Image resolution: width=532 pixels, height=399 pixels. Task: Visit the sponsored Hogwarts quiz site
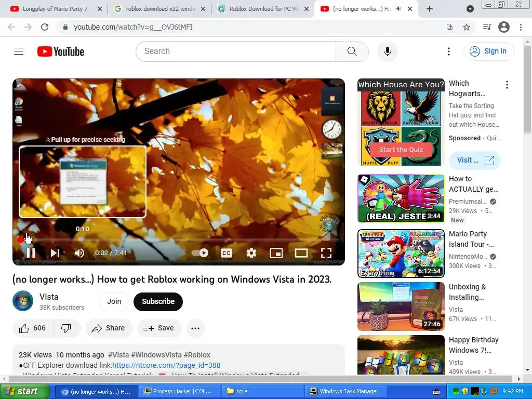click(475, 160)
